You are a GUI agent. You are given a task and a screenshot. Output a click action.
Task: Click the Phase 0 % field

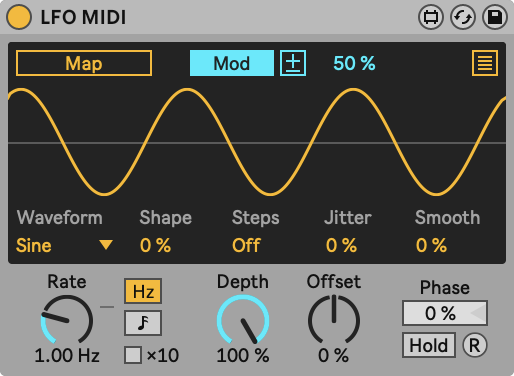(x=445, y=313)
